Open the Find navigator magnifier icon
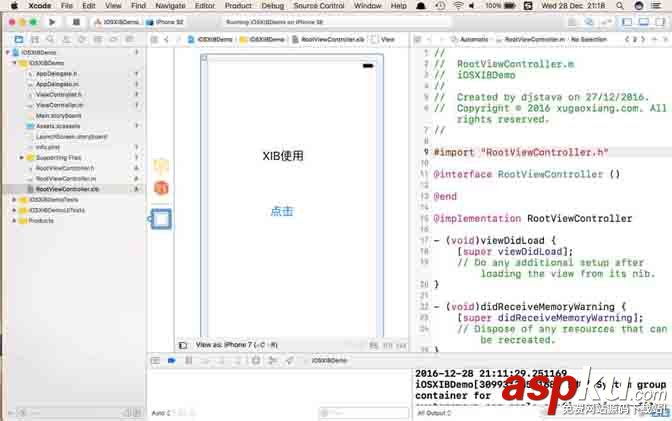 click(51, 39)
